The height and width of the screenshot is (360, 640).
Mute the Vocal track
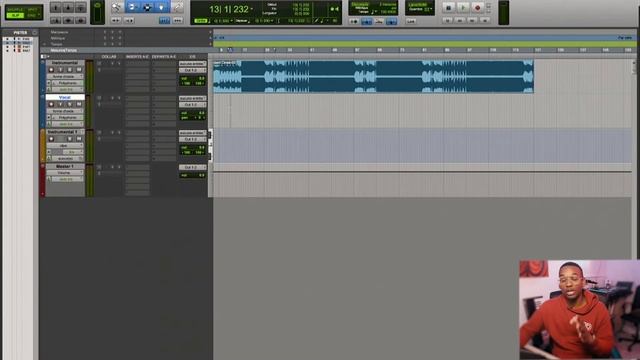[78, 104]
